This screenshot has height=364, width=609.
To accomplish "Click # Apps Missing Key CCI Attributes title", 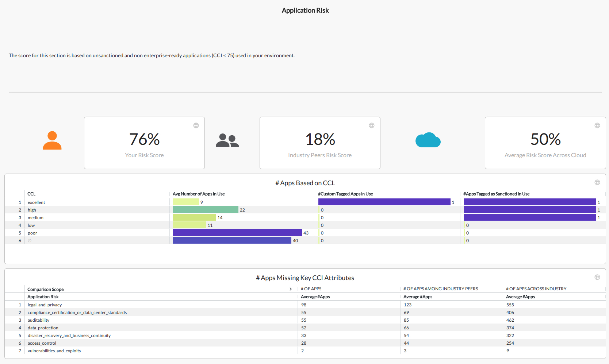I will [x=305, y=278].
